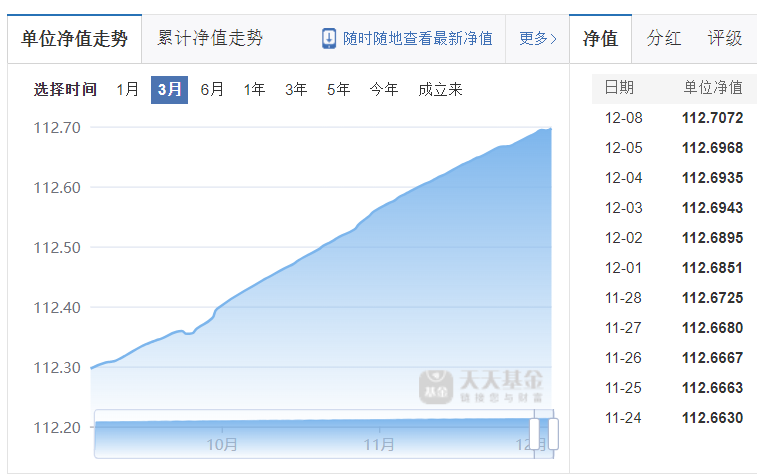757x474 pixels.
Task: Select the 单位净值走势 tab
Action: [x=74, y=39]
